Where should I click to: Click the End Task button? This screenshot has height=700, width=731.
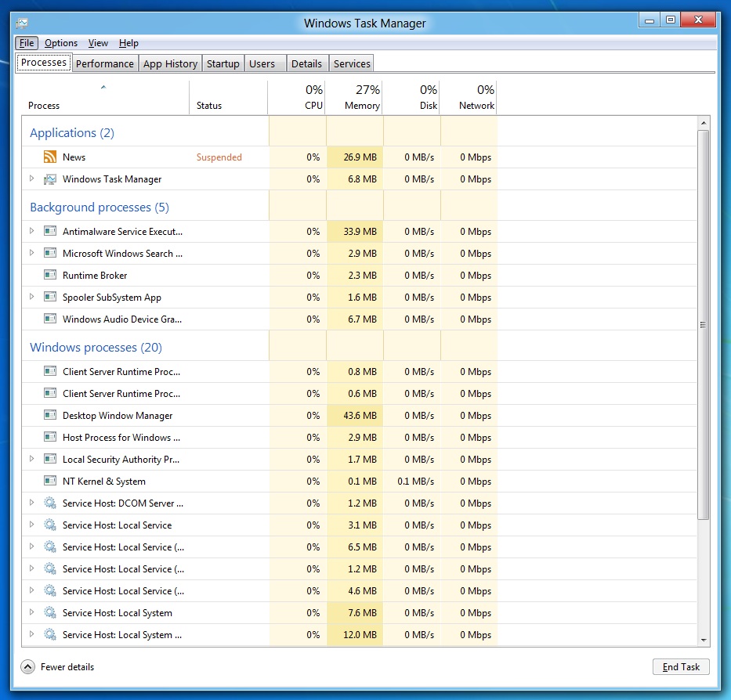click(x=681, y=667)
